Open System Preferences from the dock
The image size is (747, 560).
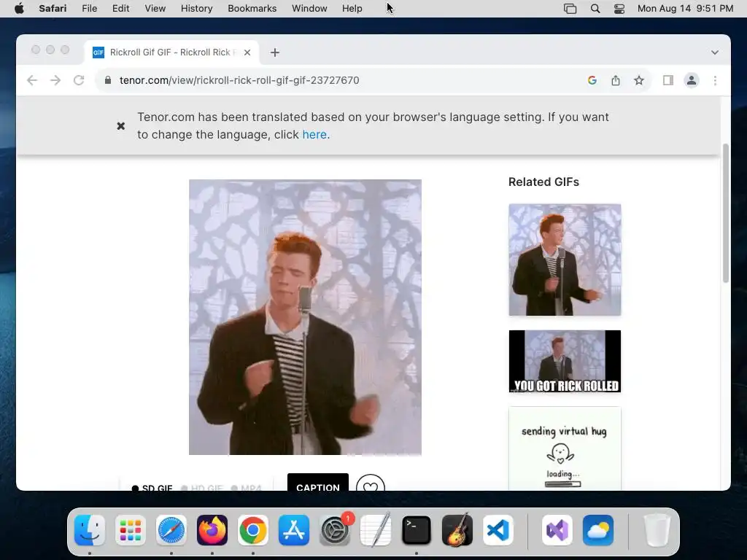[x=335, y=530]
